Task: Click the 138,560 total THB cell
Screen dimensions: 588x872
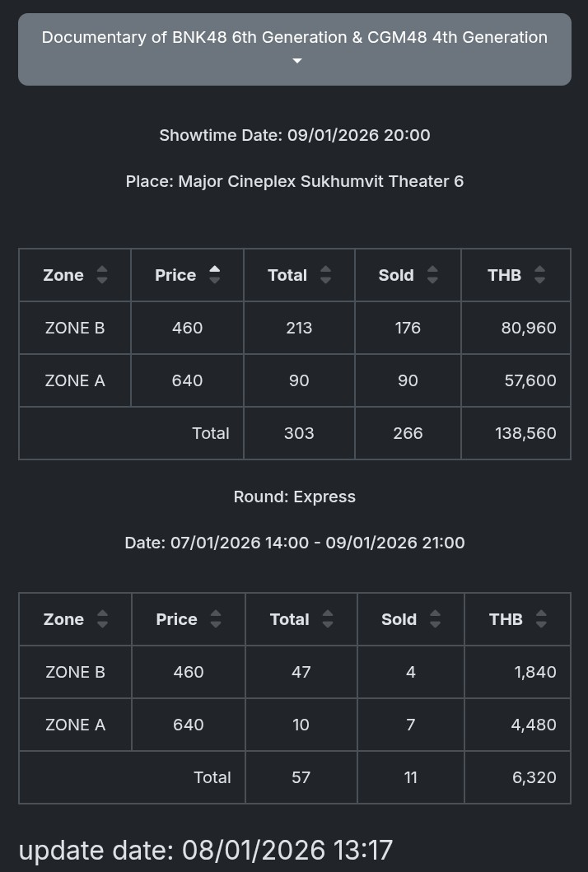Action: [x=525, y=433]
